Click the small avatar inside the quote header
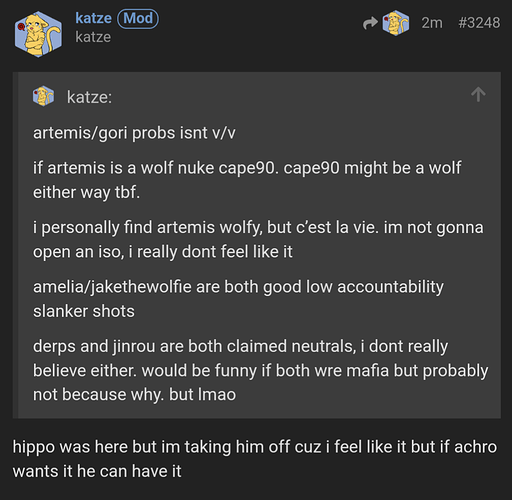The image size is (512, 500). coord(43,96)
